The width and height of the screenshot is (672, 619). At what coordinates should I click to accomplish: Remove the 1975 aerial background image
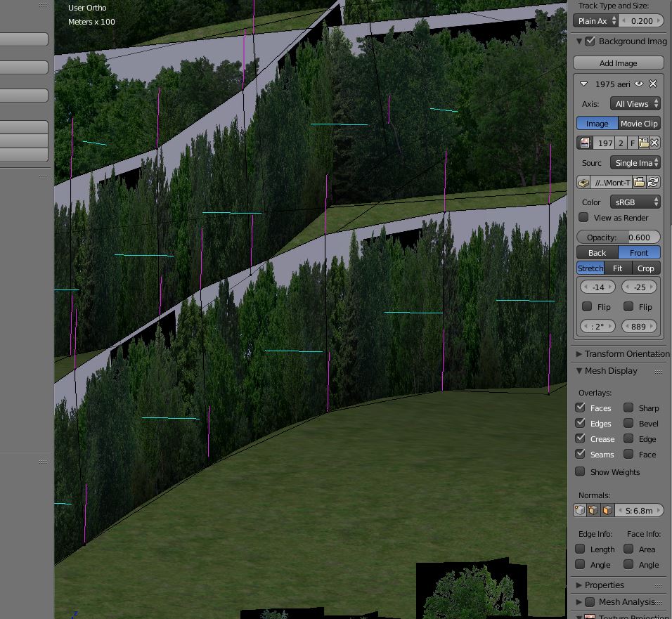(653, 84)
